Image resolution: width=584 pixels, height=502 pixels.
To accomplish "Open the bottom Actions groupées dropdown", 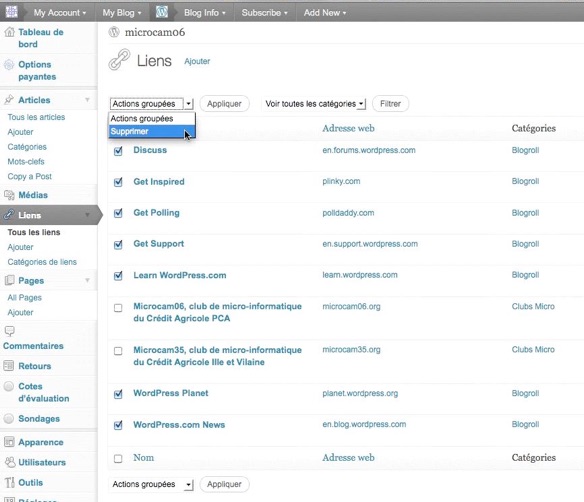I will pos(152,484).
